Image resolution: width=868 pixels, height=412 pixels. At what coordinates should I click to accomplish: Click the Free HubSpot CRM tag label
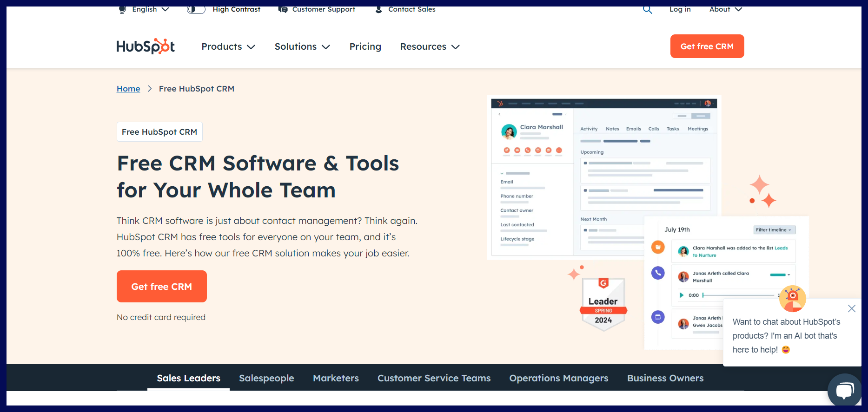(x=159, y=132)
